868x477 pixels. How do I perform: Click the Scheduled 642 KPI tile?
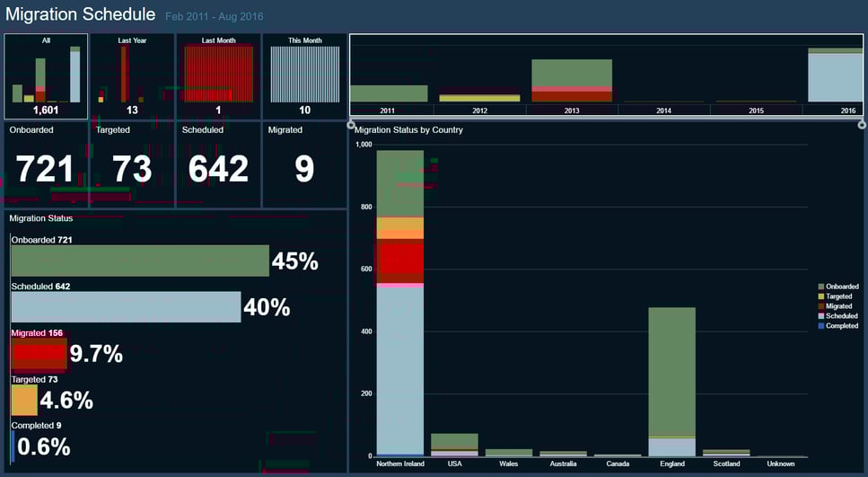[218, 164]
